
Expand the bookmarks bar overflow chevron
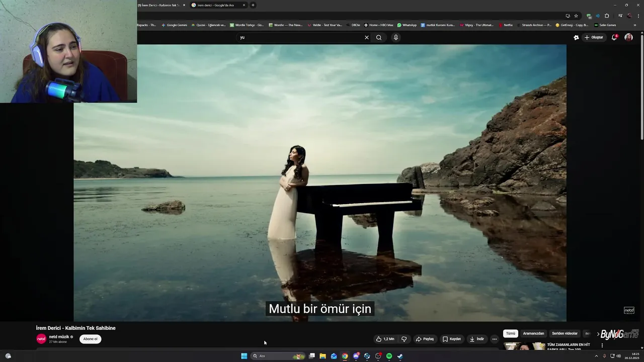point(635,25)
